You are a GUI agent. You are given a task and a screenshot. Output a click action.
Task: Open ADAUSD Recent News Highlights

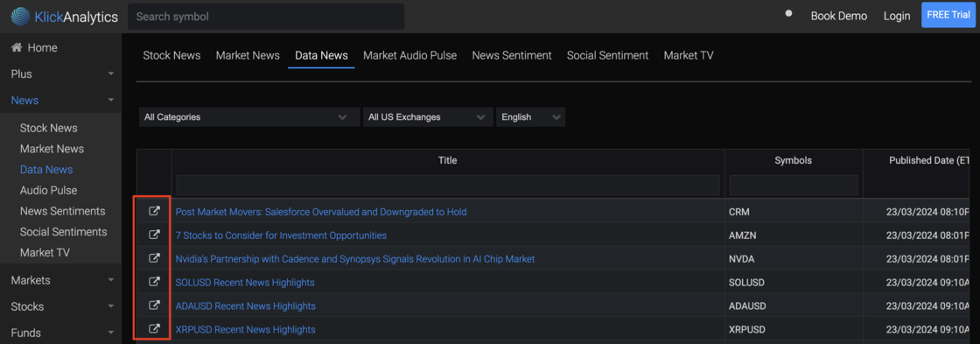tap(246, 305)
